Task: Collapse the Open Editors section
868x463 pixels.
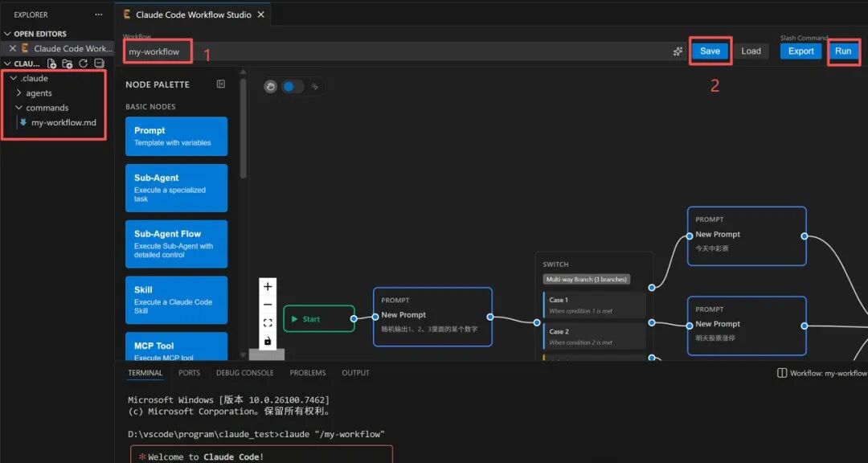Action: coord(7,34)
